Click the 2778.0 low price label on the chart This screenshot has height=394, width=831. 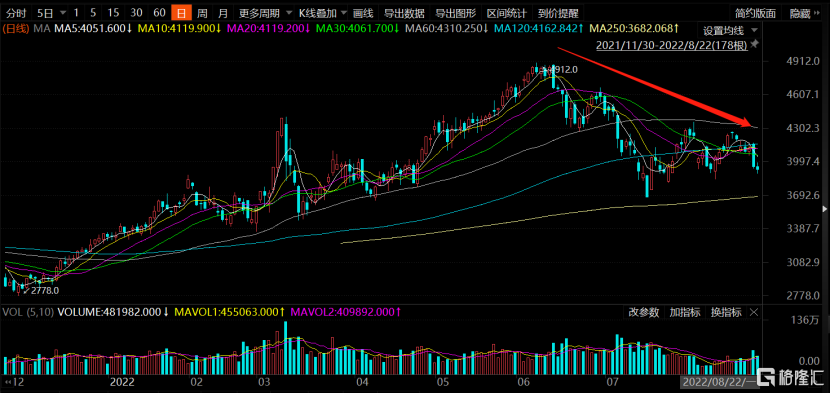click(45, 291)
